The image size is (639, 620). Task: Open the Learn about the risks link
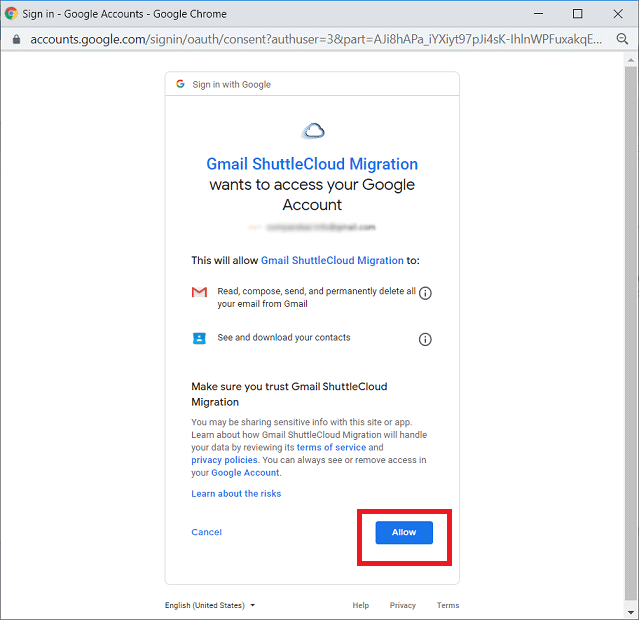[x=236, y=494]
